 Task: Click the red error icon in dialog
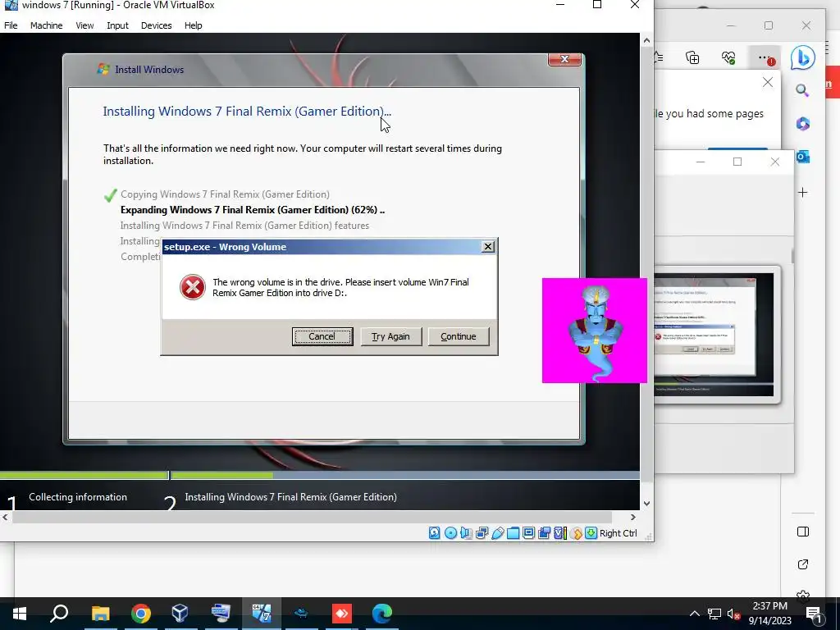coord(192,287)
